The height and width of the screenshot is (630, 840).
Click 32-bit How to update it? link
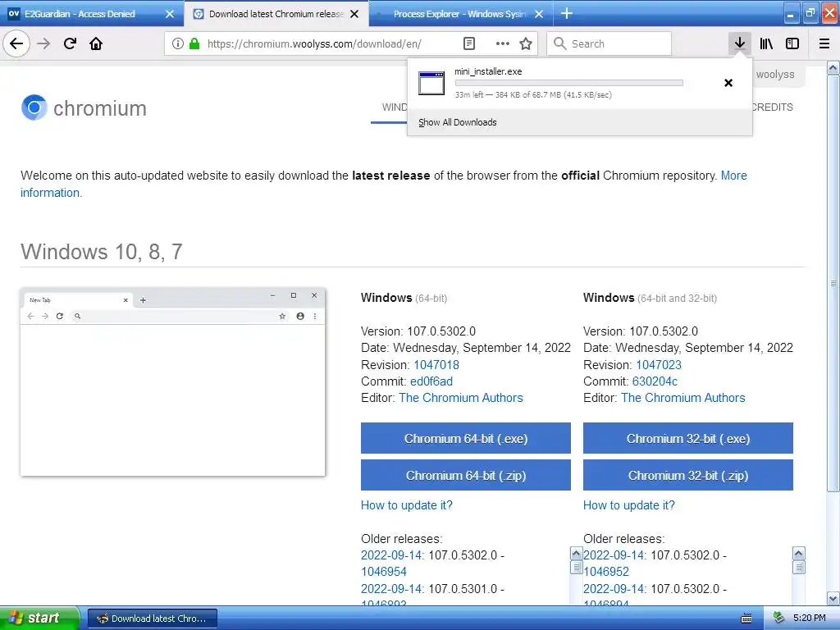pyautogui.click(x=629, y=505)
